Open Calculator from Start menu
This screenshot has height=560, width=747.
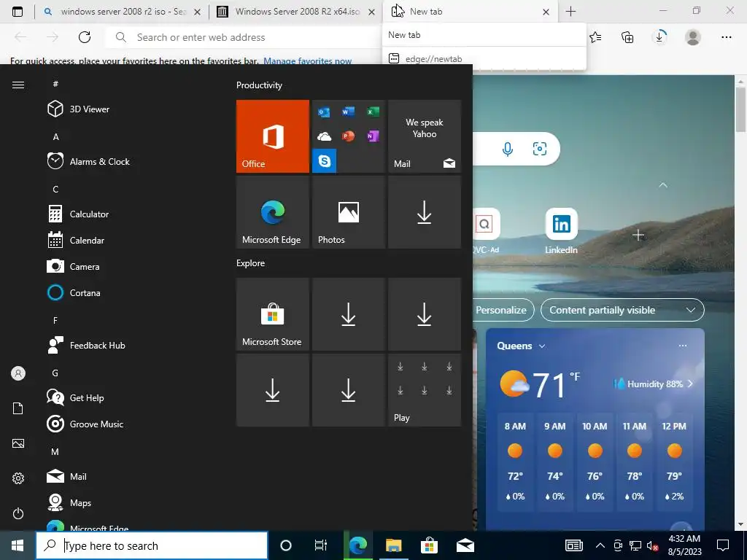(78, 214)
